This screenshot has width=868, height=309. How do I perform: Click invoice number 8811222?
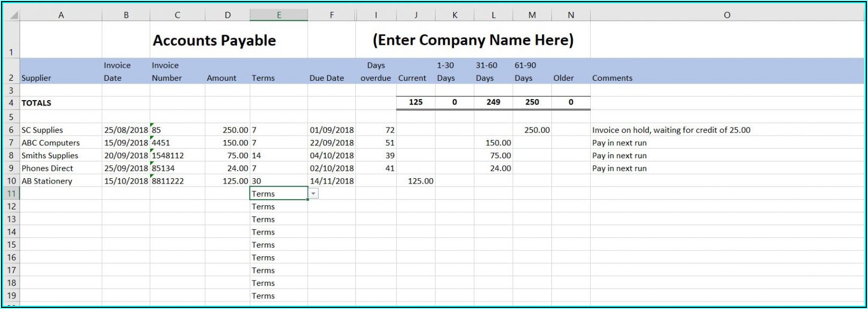(177, 181)
